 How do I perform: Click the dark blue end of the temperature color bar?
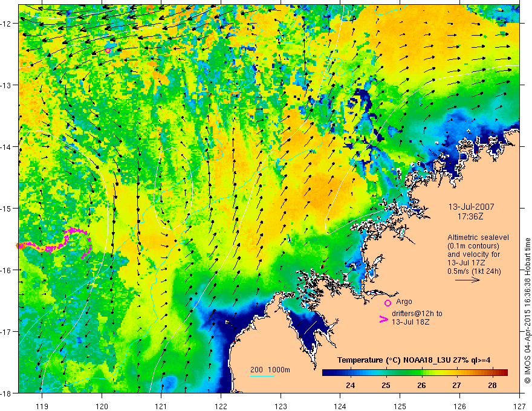[x=328, y=373]
